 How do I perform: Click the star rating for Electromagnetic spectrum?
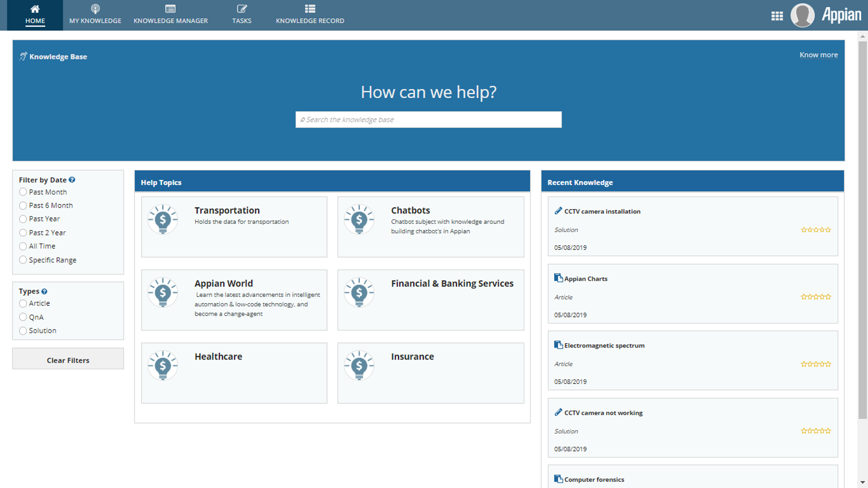pos(816,364)
